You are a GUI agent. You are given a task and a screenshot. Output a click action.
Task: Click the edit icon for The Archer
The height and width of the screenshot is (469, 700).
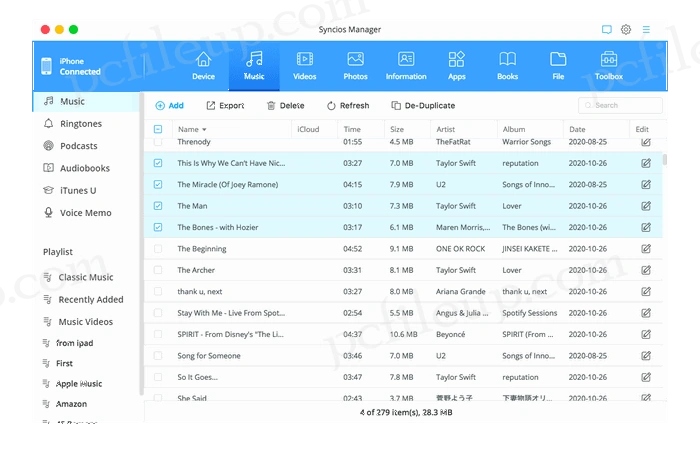[x=645, y=270]
